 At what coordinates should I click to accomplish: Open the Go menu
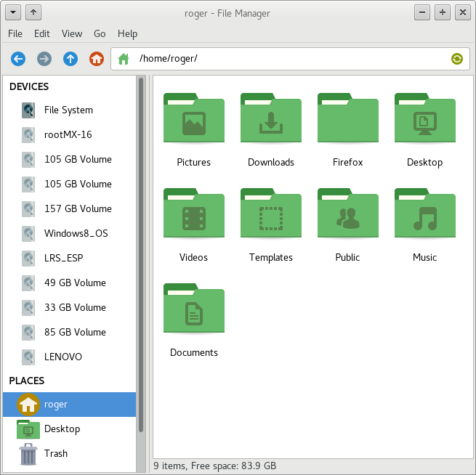pos(100,33)
